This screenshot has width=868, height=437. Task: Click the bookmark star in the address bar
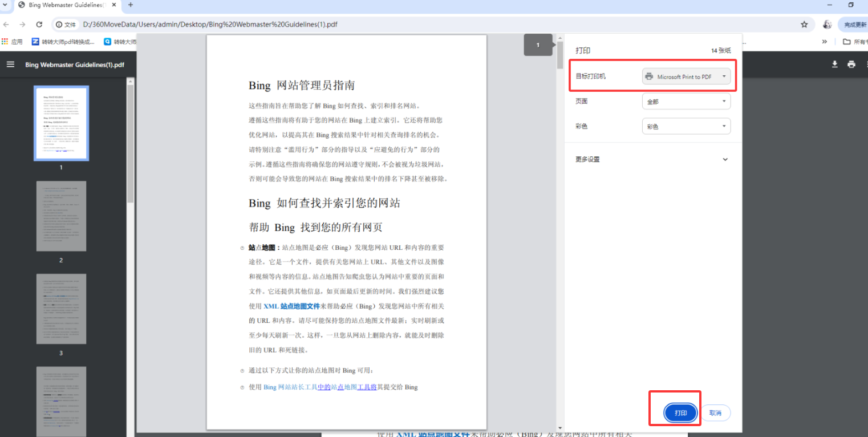coord(804,24)
